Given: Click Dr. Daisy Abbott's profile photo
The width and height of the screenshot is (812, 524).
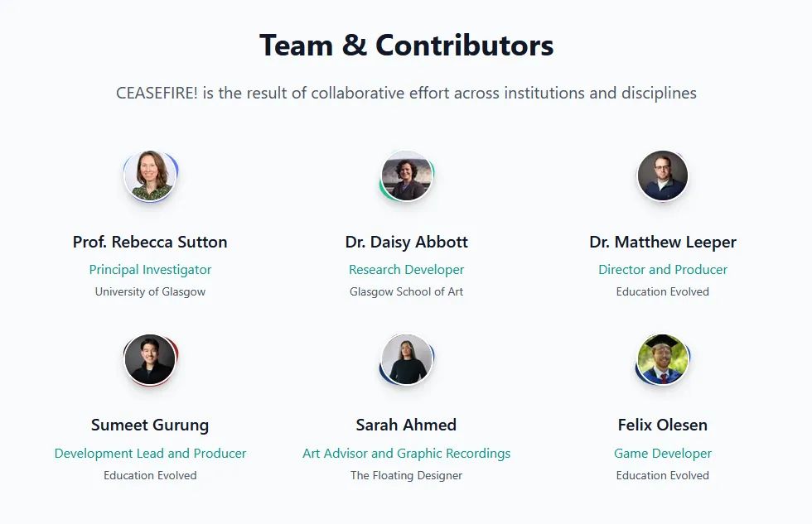Looking at the screenshot, I should tap(407, 175).
